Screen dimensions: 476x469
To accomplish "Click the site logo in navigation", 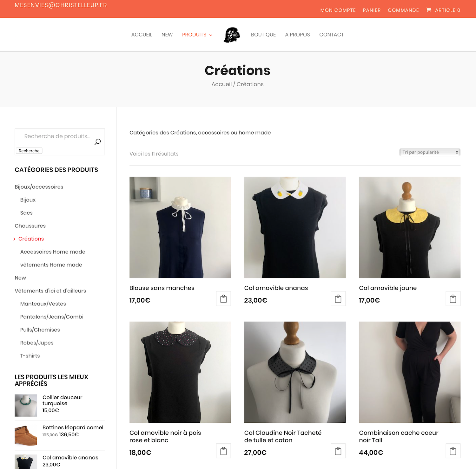I will [x=232, y=35].
